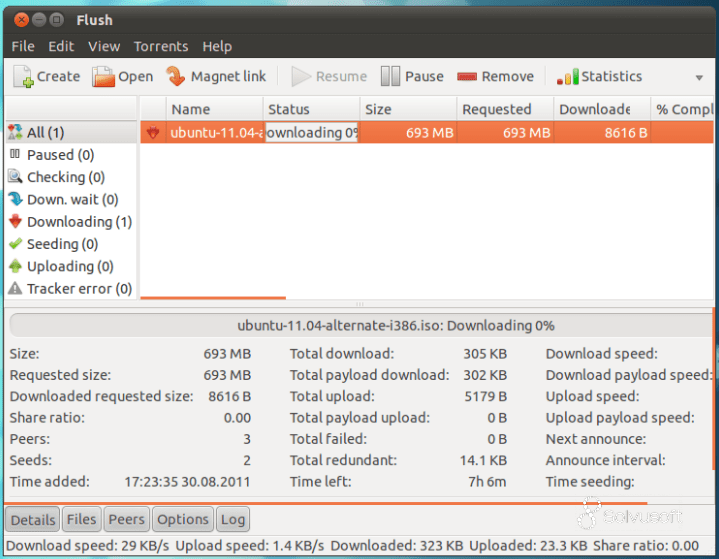Click the greyed Resume play icon

coord(301,77)
